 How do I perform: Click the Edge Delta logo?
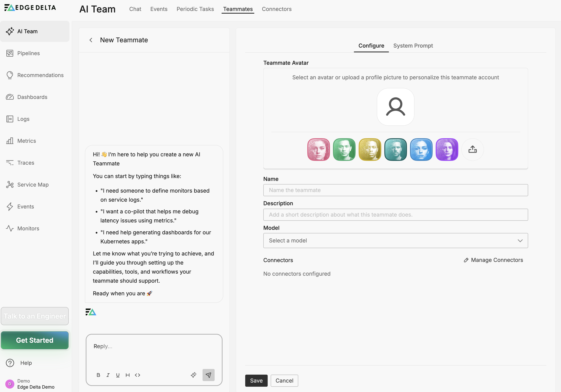[30, 8]
